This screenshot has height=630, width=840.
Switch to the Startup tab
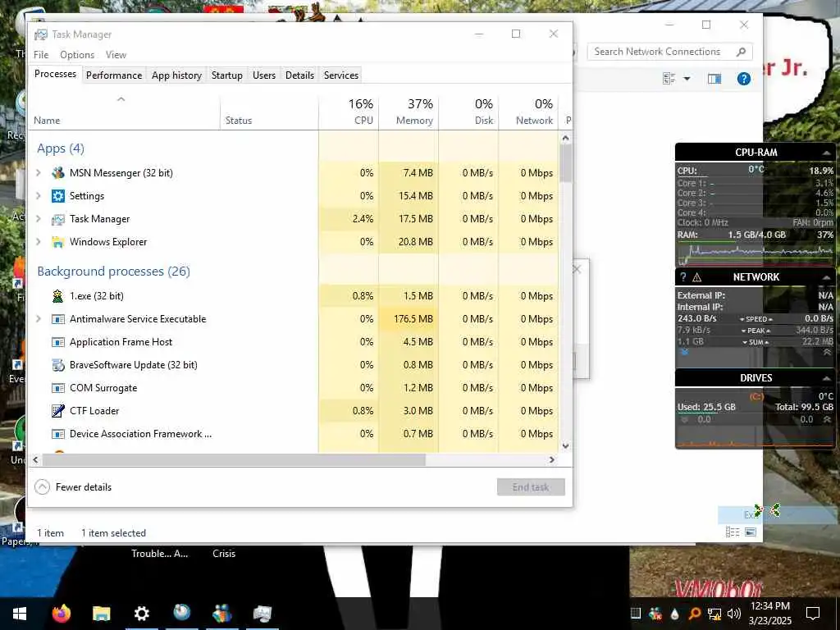click(x=227, y=75)
